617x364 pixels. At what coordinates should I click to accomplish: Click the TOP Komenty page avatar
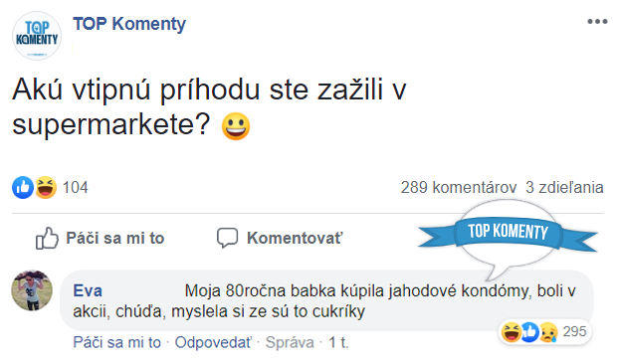pyautogui.click(x=37, y=36)
